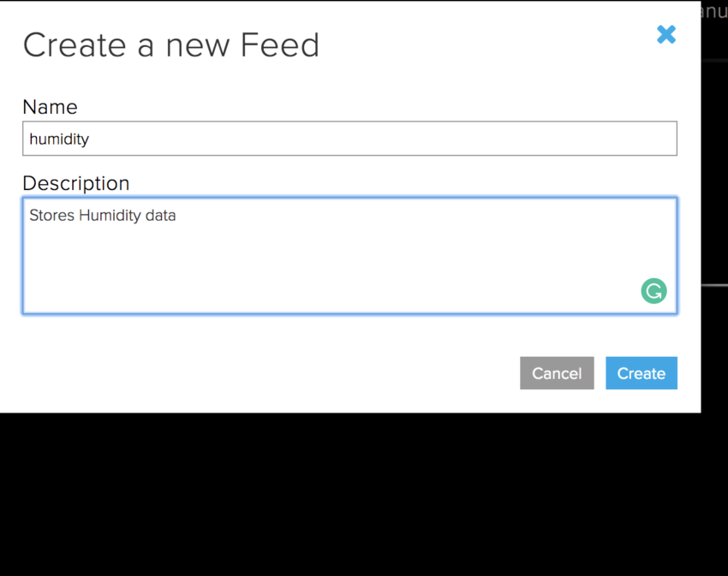The image size is (728, 576).
Task: Click the dark page area below the dialog
Action: point(364,496)
